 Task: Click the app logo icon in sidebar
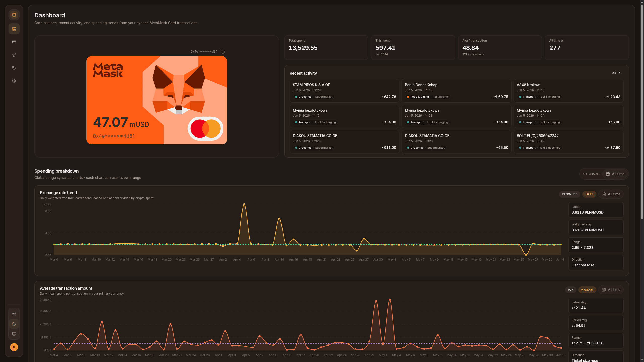click(14, 15)
